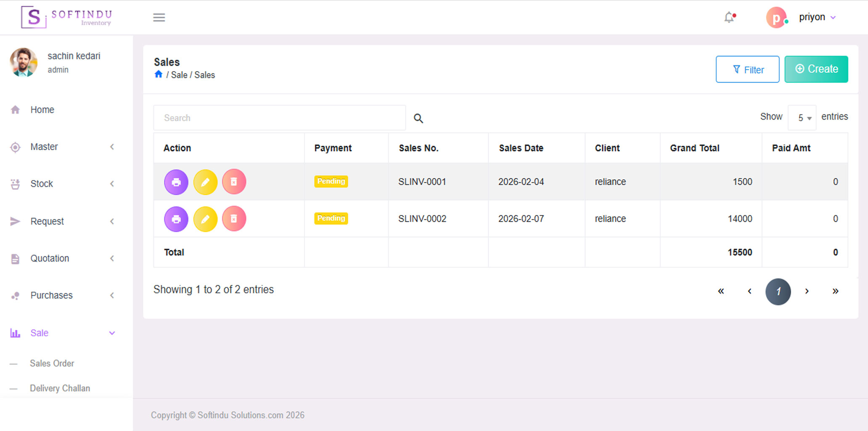The image size is (868, 431).
Task: Expand the Master sidebar menu
Action: pyautogui.click(x=62, y=147)
